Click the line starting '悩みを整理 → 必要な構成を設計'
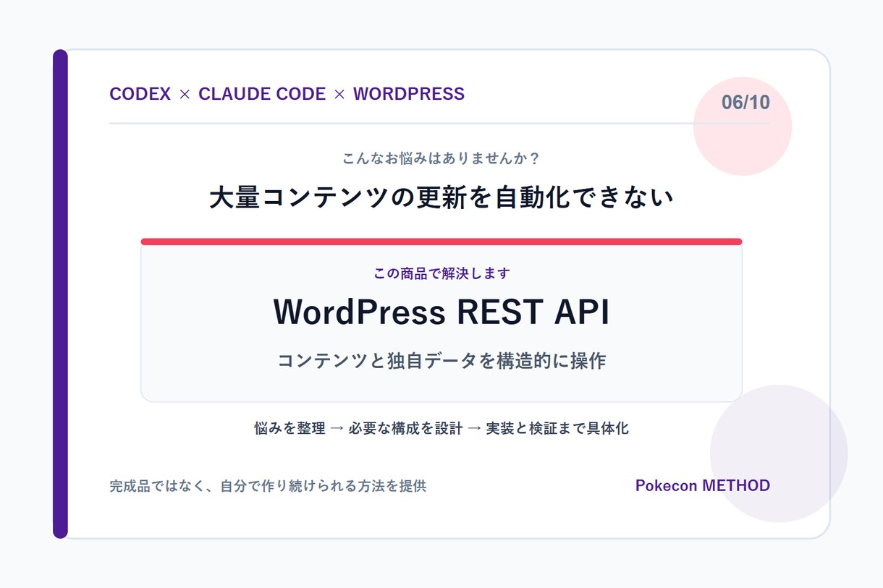 click(441, 428)
